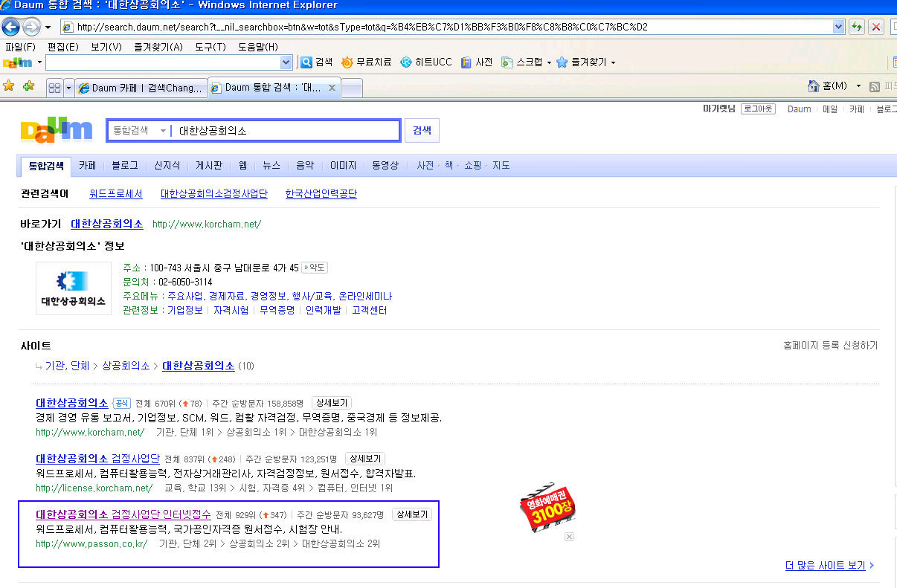Open the 자격시험 related info link
The image size is (897, 588).
pyautogui.click(x=231, y=310)
